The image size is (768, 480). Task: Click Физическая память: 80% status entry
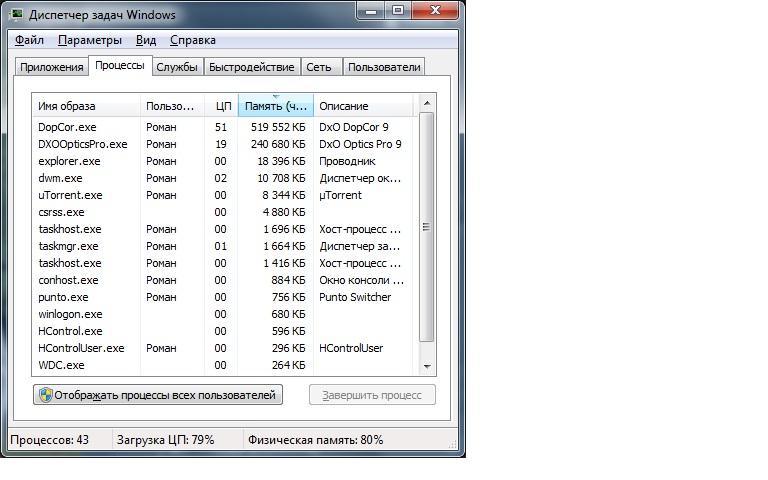315,440
